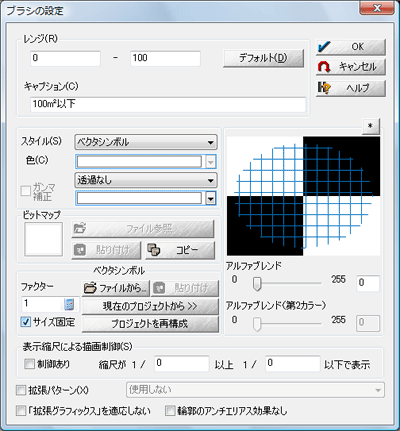Click the キャンセル button with red arrow icon

(351, 67)
